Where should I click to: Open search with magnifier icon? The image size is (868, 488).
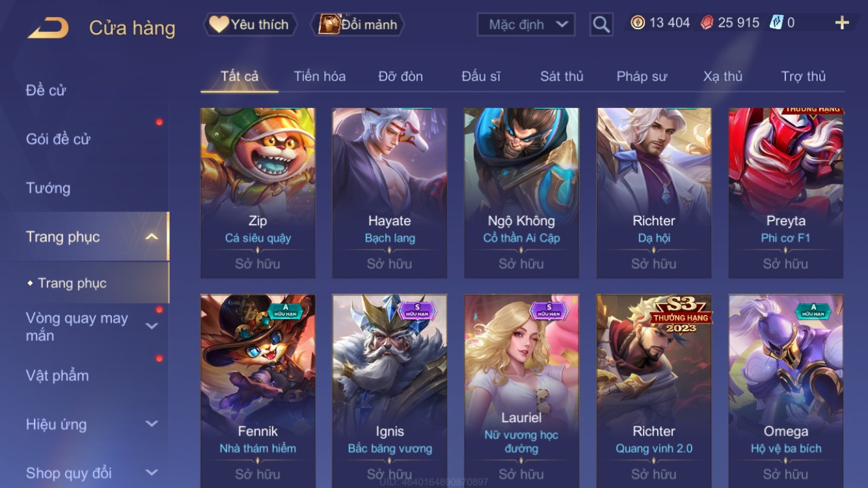[601, 25]
